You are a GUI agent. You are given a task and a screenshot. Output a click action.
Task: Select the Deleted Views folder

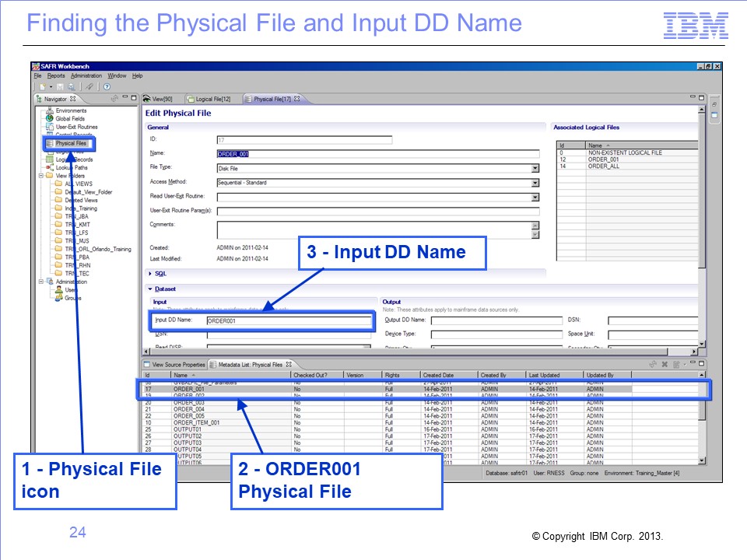click(x=81, y=200)
